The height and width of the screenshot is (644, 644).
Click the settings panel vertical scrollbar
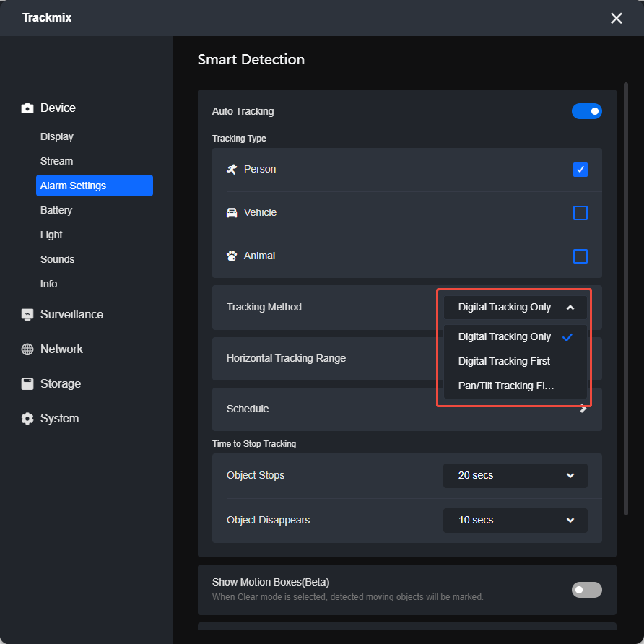(625, 299)
